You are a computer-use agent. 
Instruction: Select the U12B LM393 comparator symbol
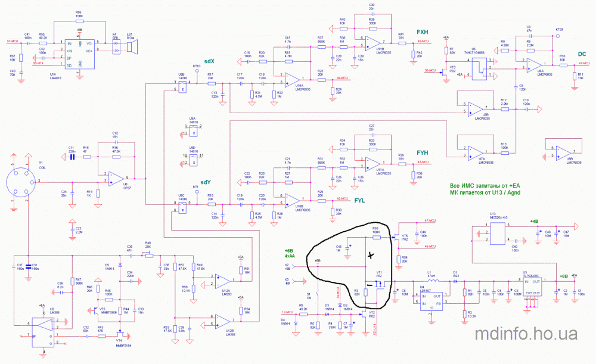coord(222,321)
